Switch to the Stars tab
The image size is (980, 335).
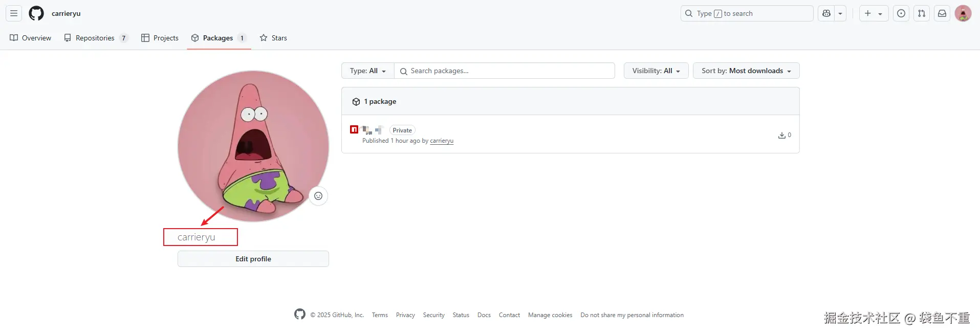click(273, 38)
